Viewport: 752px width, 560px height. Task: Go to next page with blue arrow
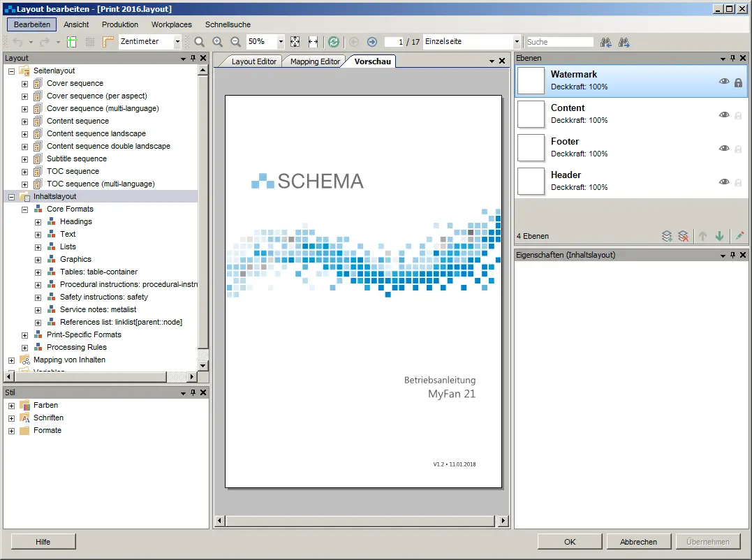[372, 42]
